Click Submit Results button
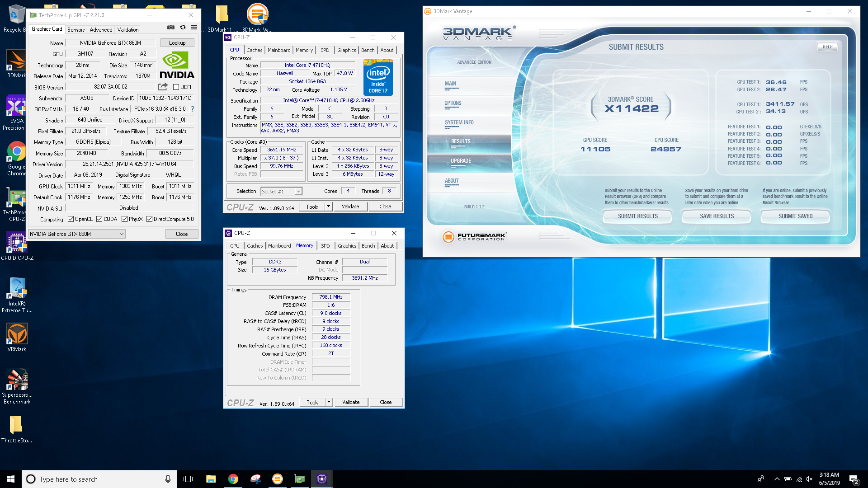 [x=637, y=216]
